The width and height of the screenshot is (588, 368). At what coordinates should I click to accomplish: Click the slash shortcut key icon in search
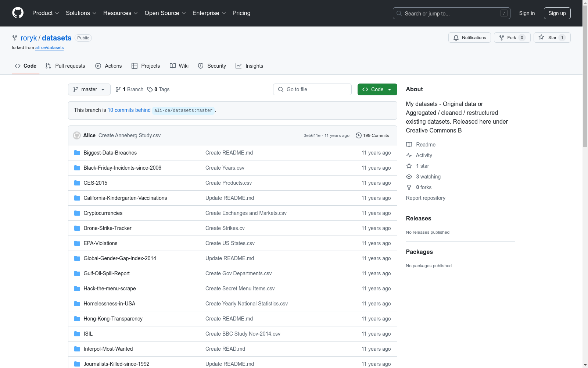[504, 13]
